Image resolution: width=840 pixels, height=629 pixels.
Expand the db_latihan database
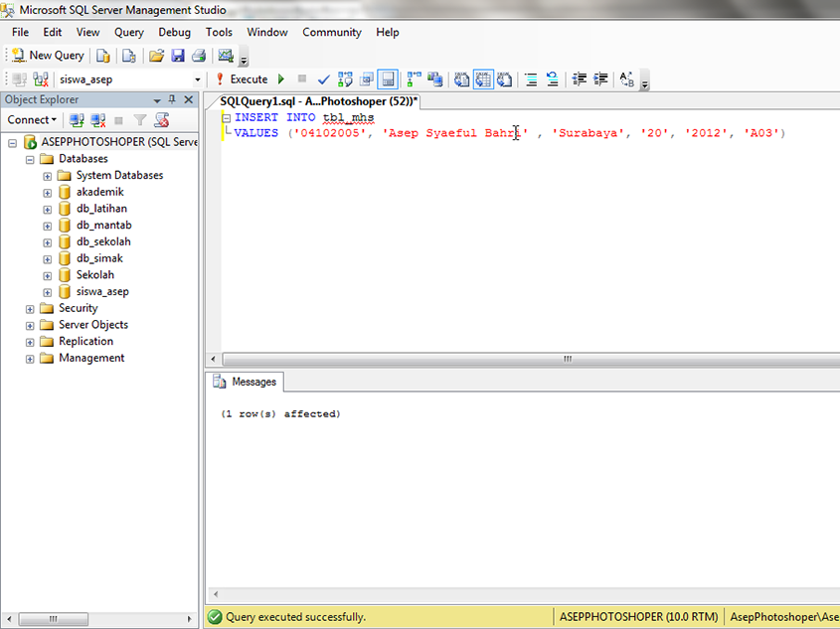[x=47, y=210]
